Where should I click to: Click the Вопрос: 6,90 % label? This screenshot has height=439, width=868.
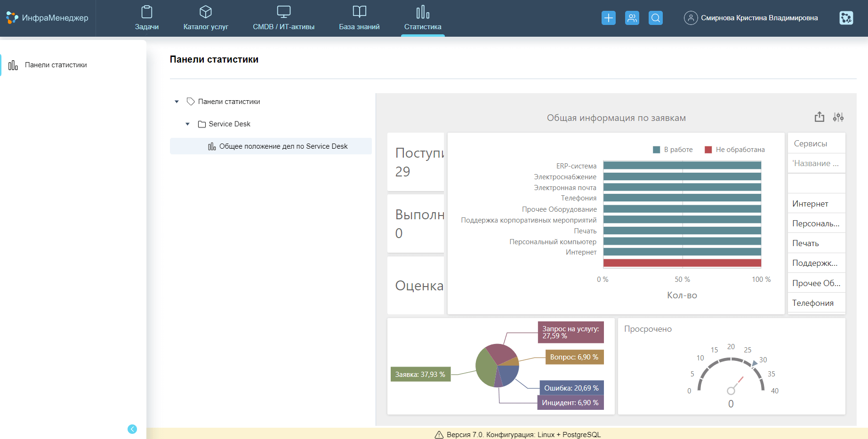(574, 357)
